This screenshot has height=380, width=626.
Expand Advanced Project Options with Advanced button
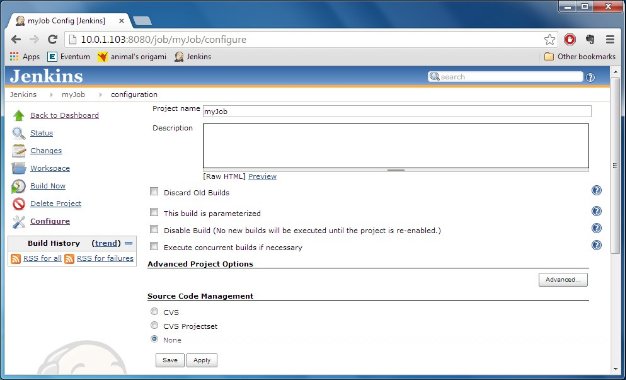[563, 280]
